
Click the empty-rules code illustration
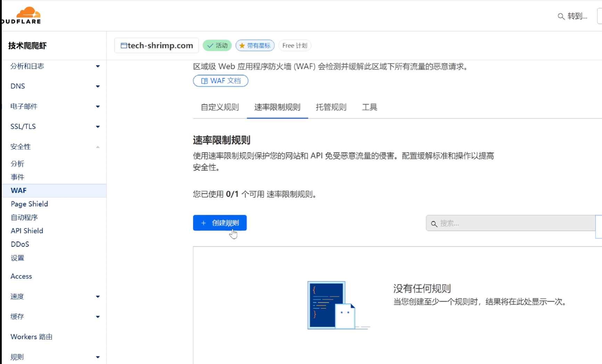[x=338, y=305]
